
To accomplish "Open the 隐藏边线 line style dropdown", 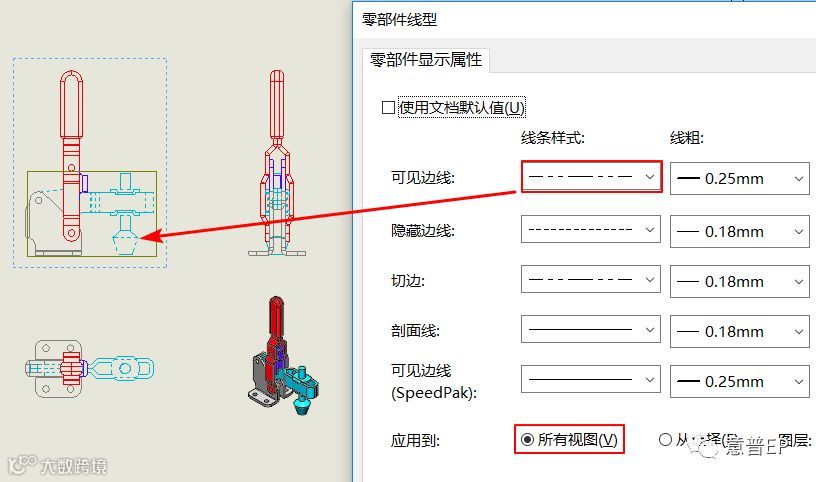I will (591, 230).
